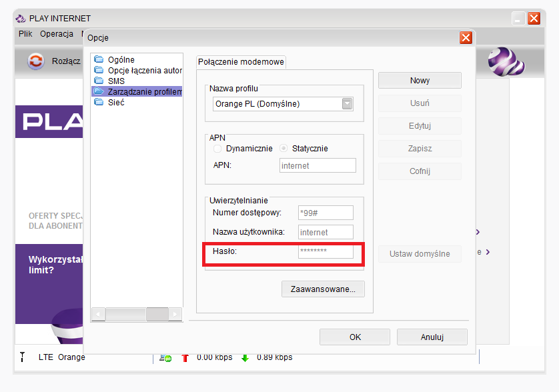Image resolution: width=559 pixels, height=392 pixels.
Task: Click the Ustaw domyślne button
Action: [x=420, y=254]
